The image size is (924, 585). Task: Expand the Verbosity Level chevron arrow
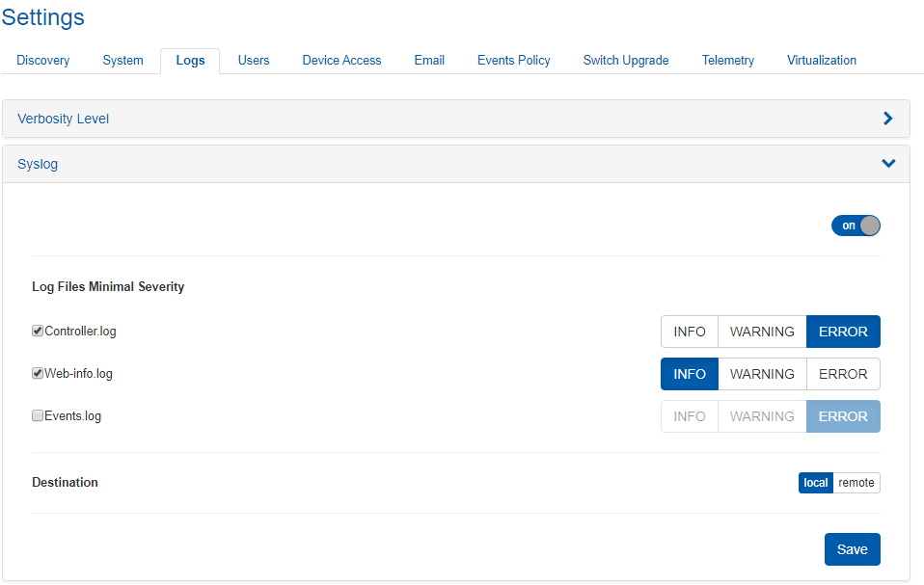[888, 119]
